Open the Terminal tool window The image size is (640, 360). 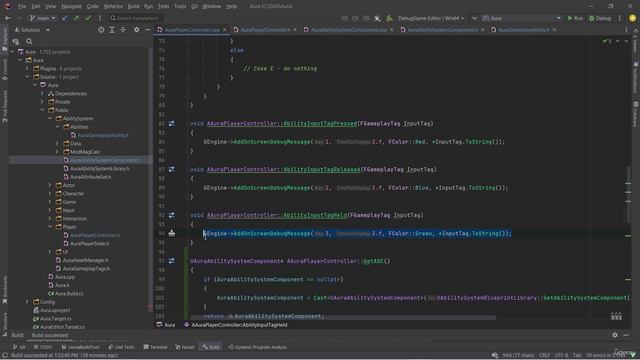(x=155, y=347)
